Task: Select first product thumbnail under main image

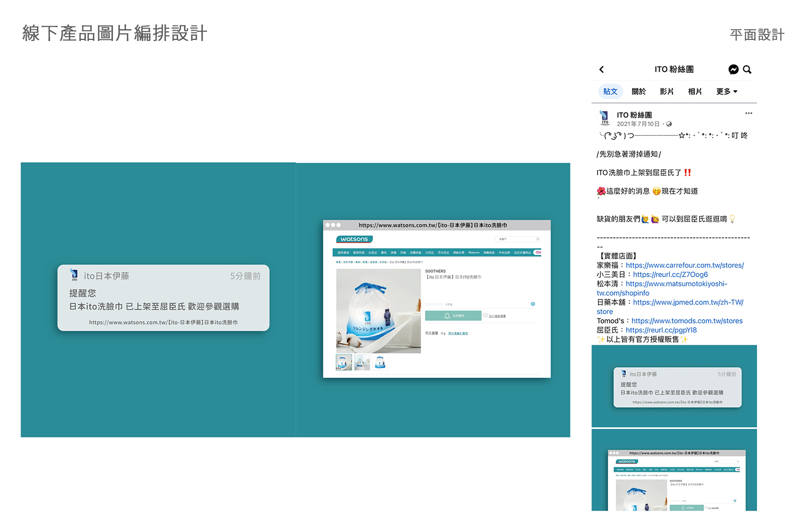Action: [344, 362]
